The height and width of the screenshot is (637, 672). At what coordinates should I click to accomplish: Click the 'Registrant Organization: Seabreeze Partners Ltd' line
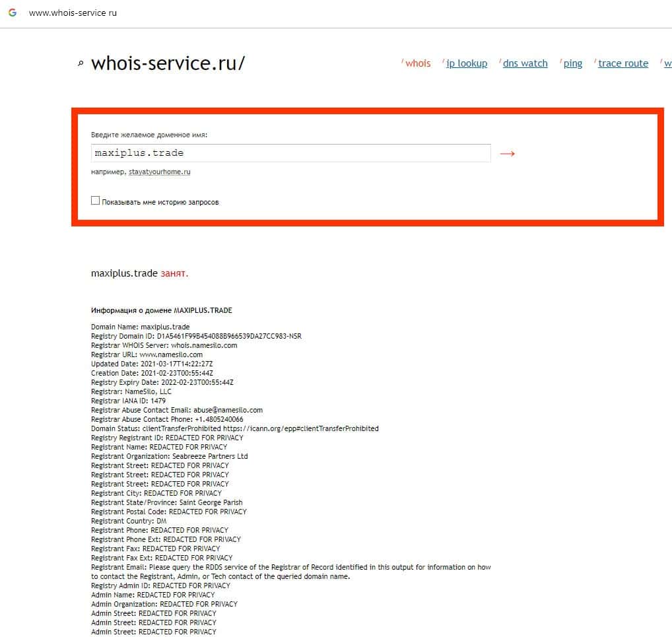(170, 456)
